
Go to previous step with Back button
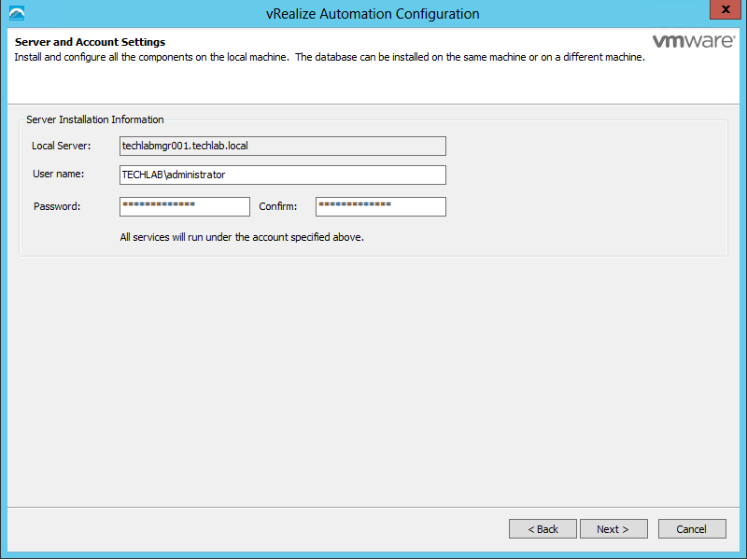(543, 529)
